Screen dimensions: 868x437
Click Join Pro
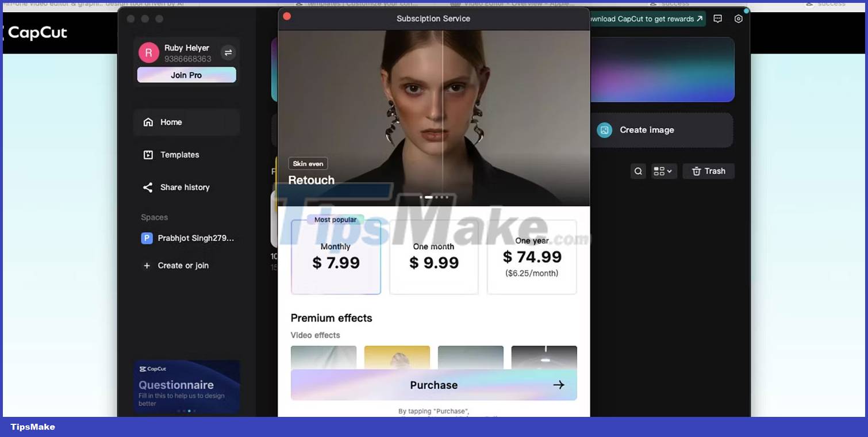click(x=186, y=75)
